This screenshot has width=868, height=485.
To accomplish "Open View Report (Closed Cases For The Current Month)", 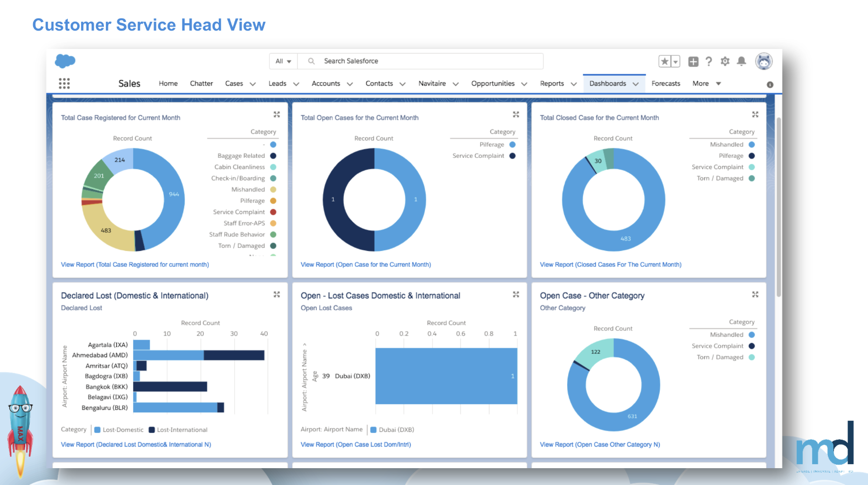I will pos(611,265).
